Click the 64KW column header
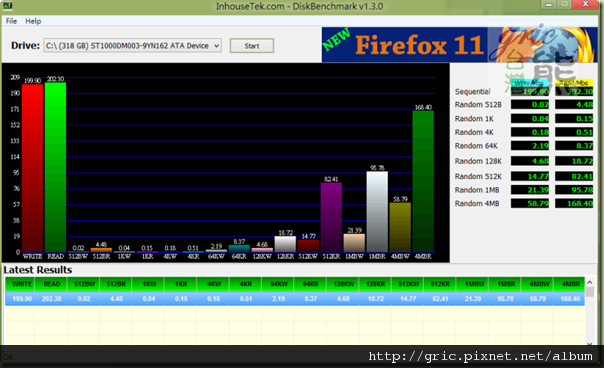 point(278,284)
